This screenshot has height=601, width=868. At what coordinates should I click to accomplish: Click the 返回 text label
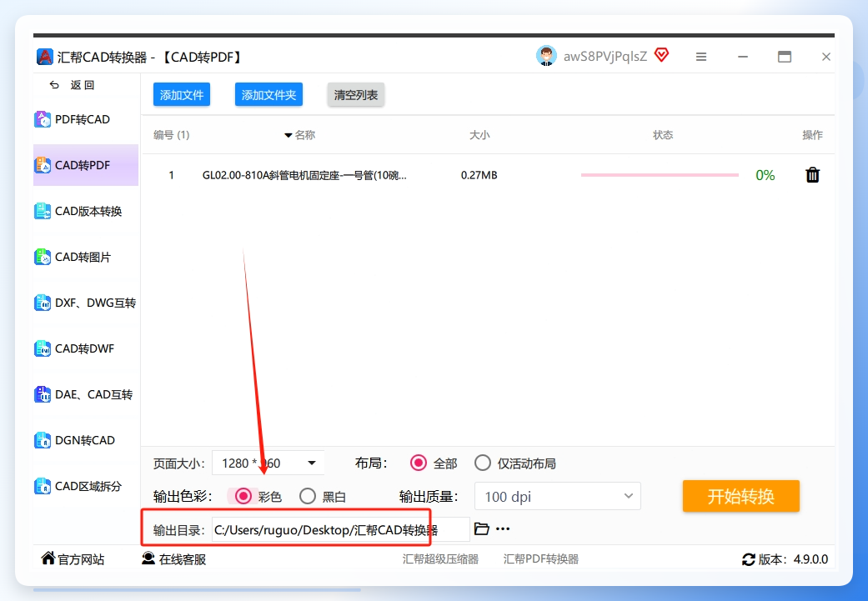click(x=83, y=85)
